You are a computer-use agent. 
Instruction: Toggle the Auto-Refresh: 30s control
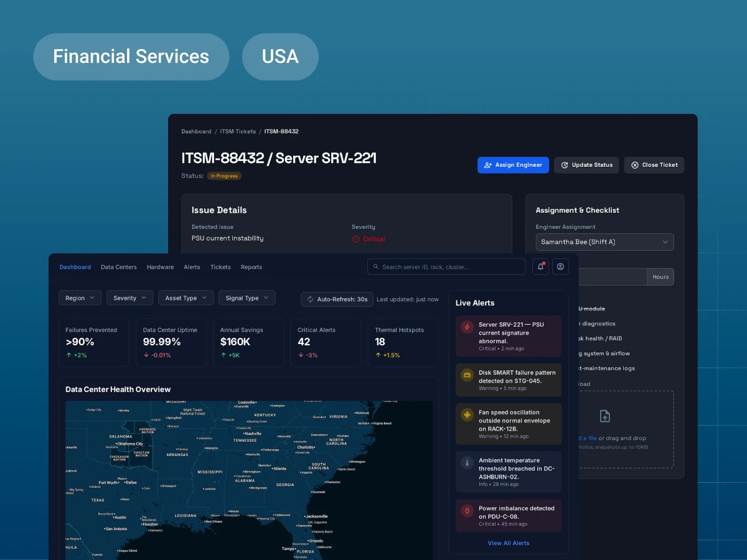(x=337, y=299)
